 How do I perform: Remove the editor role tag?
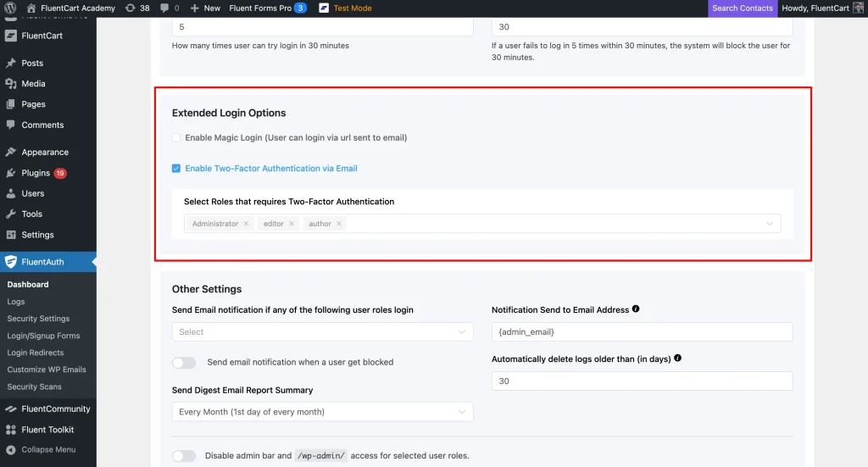point(292,224)
